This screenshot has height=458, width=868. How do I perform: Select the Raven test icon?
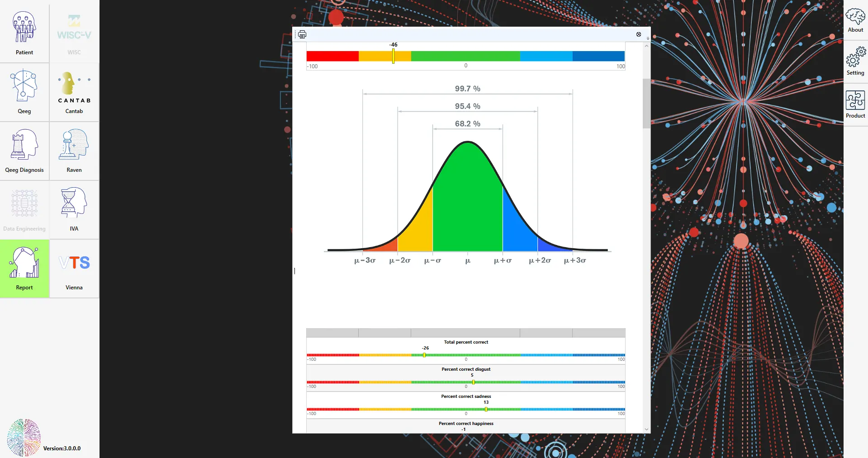[74, 151]
